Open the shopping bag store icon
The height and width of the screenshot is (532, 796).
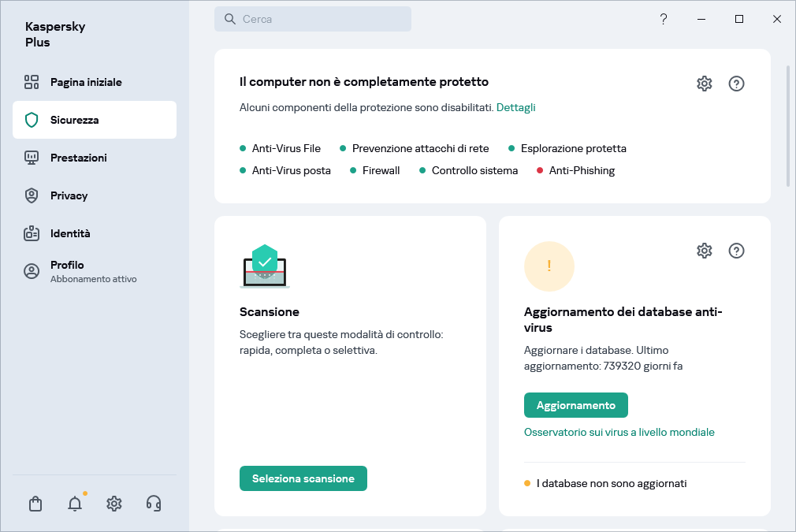tap(35, 504)
